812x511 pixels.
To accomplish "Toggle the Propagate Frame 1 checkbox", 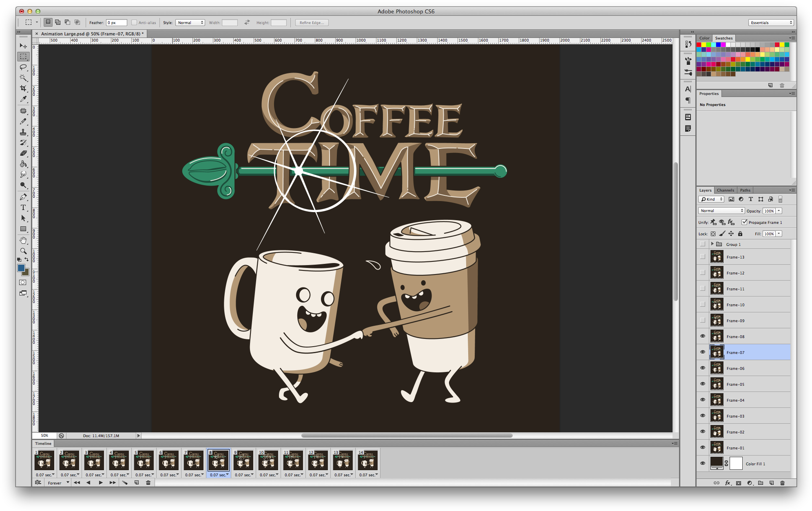I will click(744, 222).
